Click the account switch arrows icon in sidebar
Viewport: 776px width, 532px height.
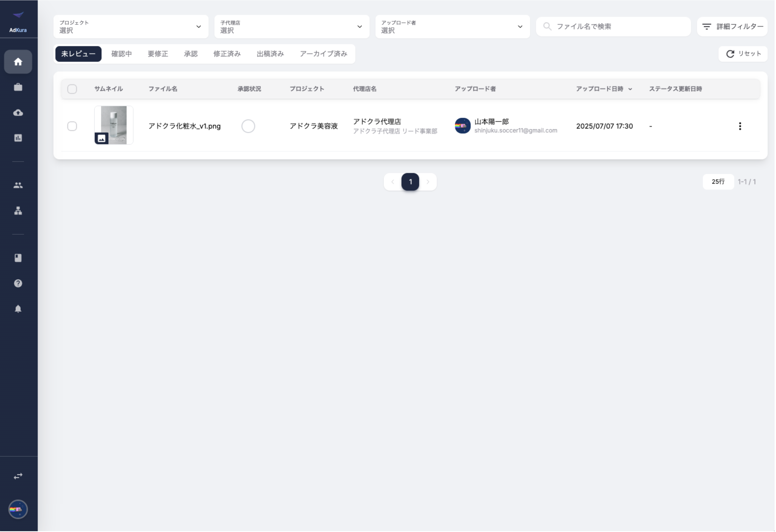pyautogui.click(x=18, y=476)
